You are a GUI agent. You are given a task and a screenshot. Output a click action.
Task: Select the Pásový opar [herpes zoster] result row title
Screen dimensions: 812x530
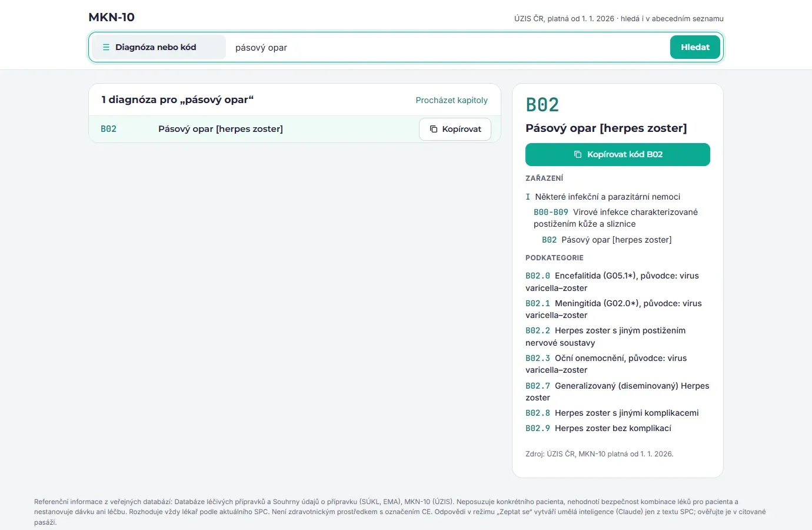click(221, 129)
